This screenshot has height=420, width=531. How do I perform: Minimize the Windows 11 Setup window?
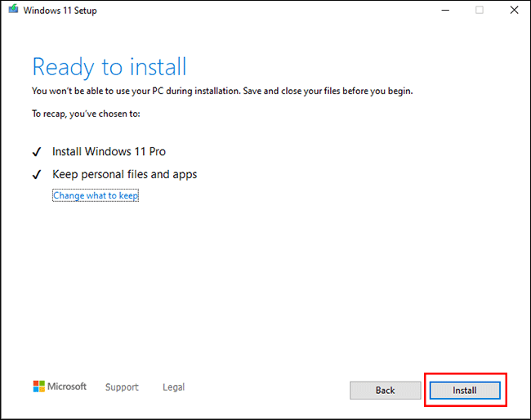click(x=445, y=10)
